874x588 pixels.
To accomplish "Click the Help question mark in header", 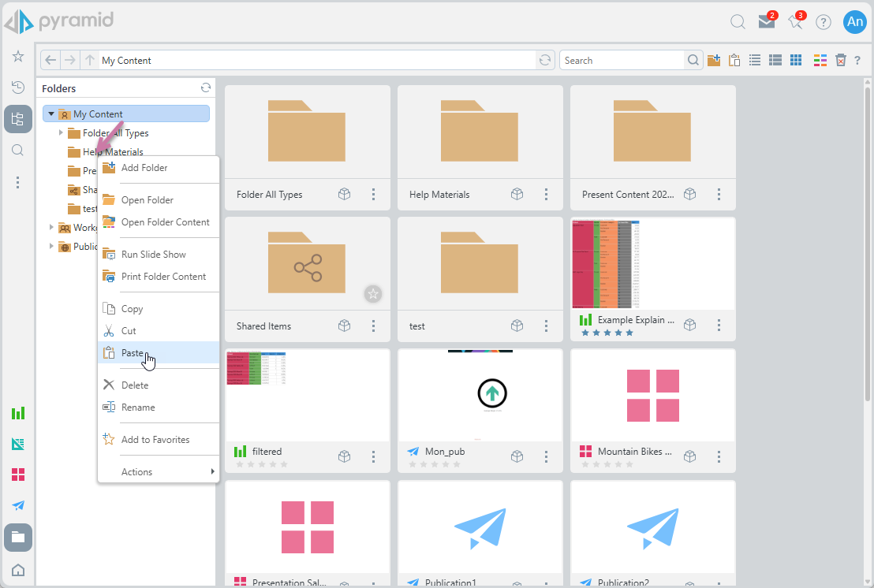I will click(x=824, y=22).
